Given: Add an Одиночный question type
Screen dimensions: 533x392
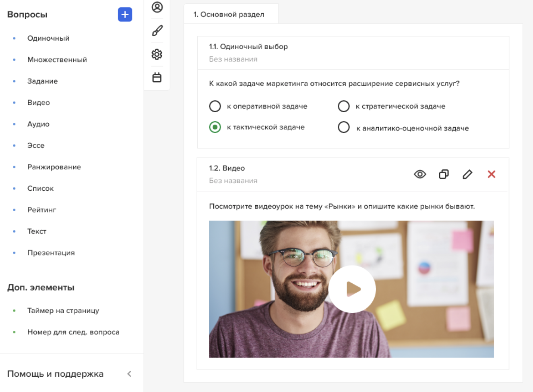Looking at the screenshot, I should [48, 38].
